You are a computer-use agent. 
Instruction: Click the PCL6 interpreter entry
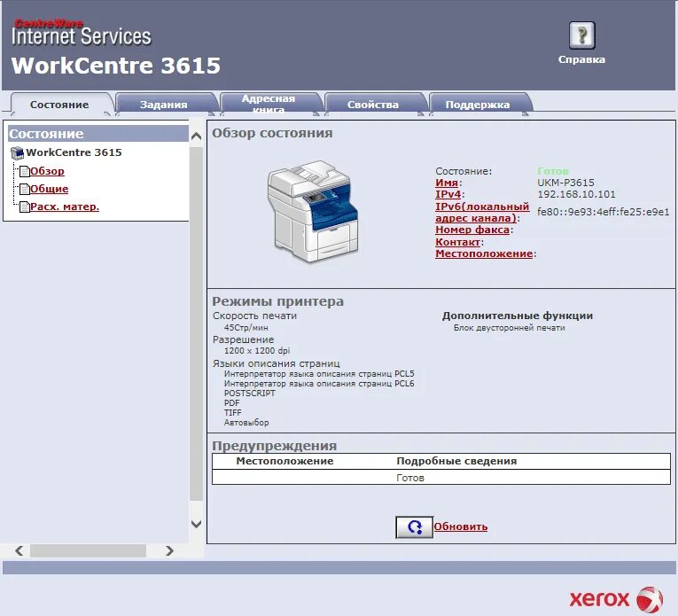pos(319,384)
